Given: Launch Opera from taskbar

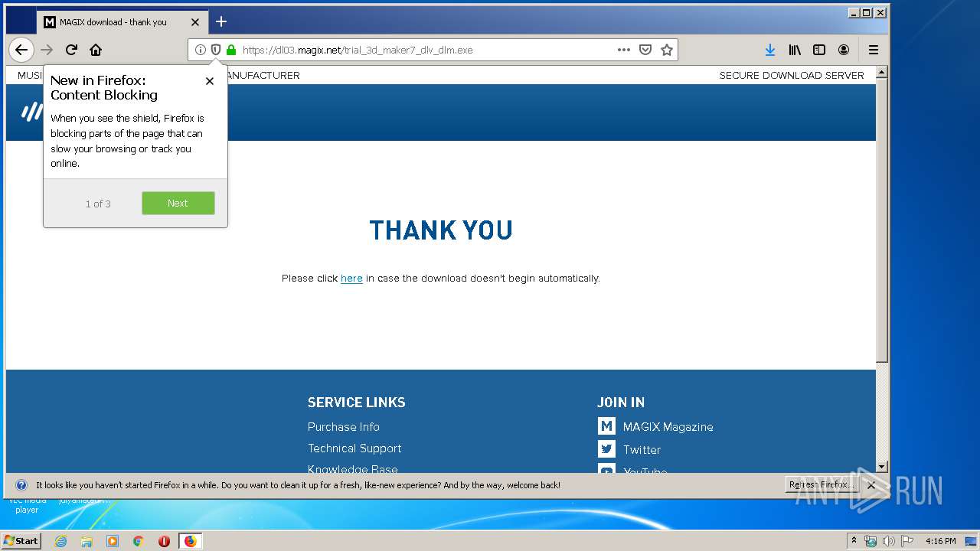Looking at the screenshot, I should [164, 541].
